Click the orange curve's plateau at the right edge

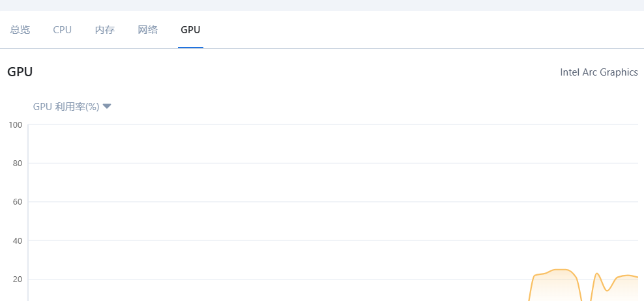pyautogui.click(x=629, y=276)
